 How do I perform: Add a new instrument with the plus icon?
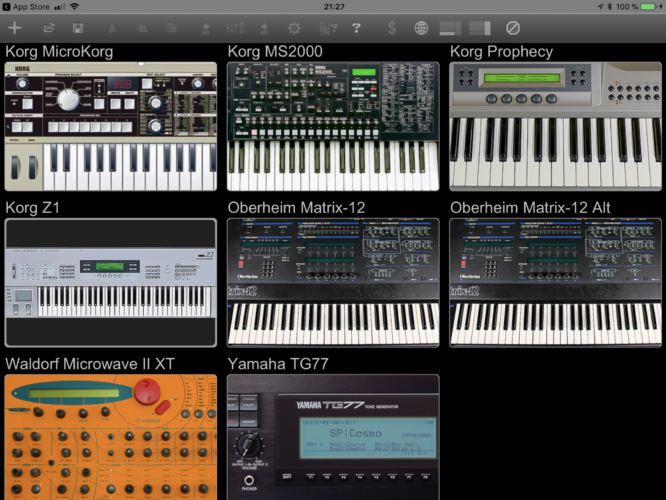(14, 28)
